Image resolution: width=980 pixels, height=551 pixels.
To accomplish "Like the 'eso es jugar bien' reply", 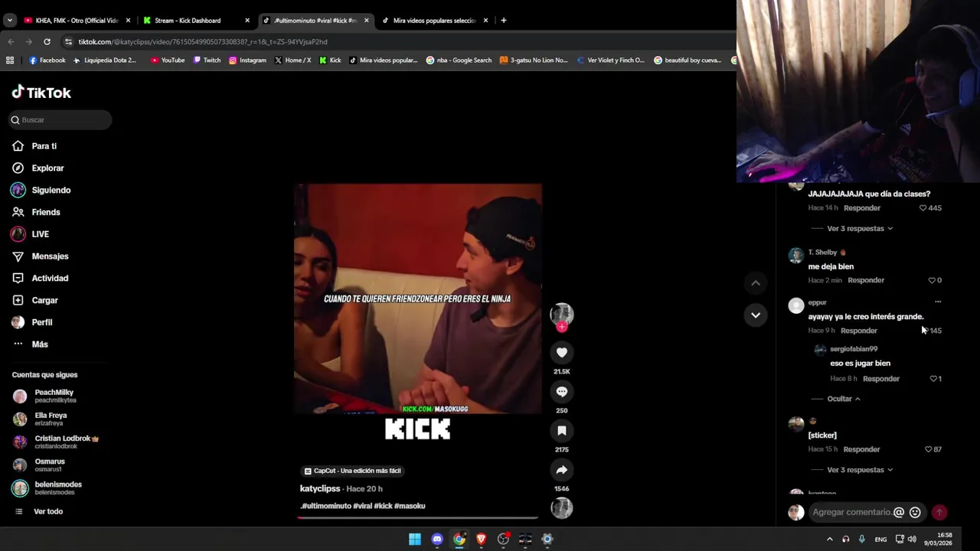I will [933, 379].
